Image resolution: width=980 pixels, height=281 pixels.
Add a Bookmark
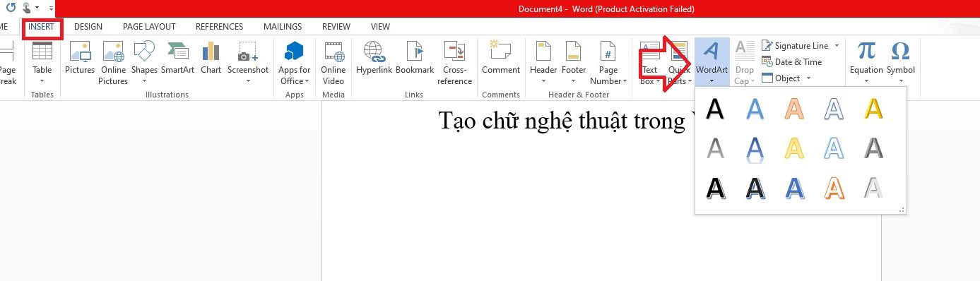415,58
